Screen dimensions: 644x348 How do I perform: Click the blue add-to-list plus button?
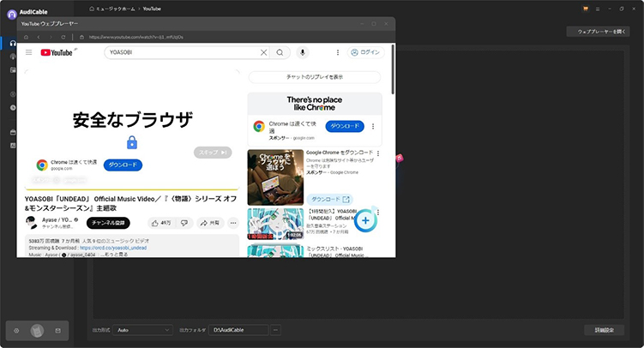[365, 220]
